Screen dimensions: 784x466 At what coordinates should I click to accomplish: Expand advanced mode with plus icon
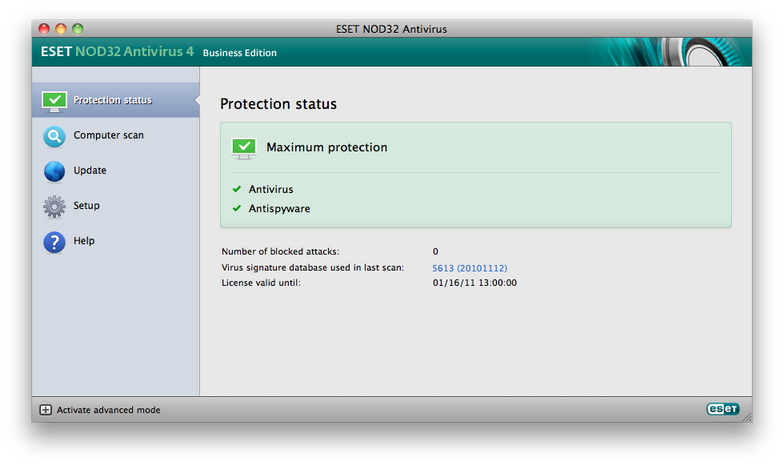click(x=46, y=410)
